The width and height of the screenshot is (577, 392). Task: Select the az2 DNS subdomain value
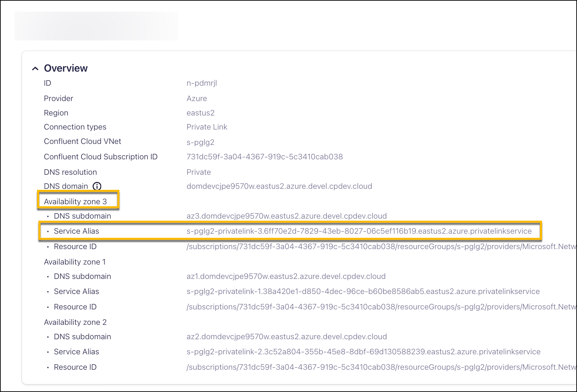[286, 336]
